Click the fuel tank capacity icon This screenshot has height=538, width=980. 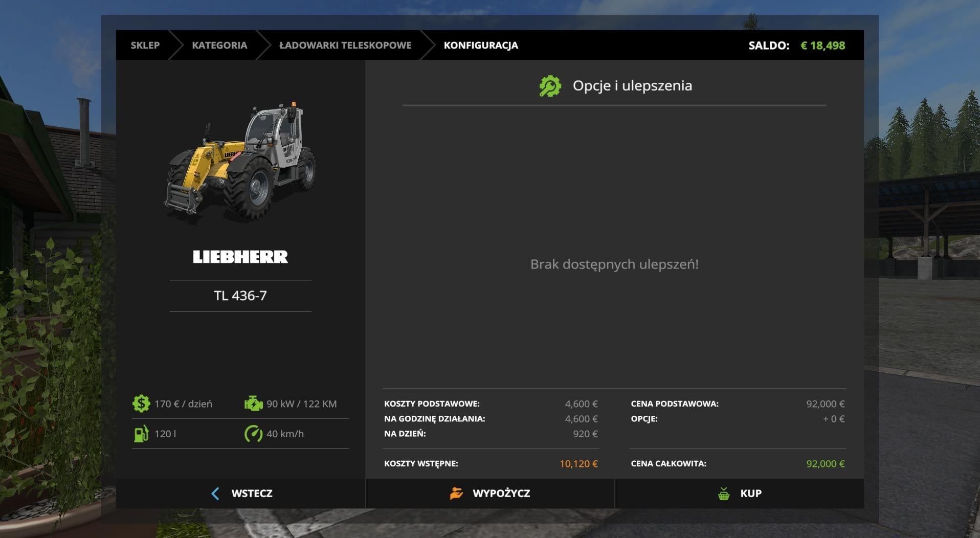point(141,434)
